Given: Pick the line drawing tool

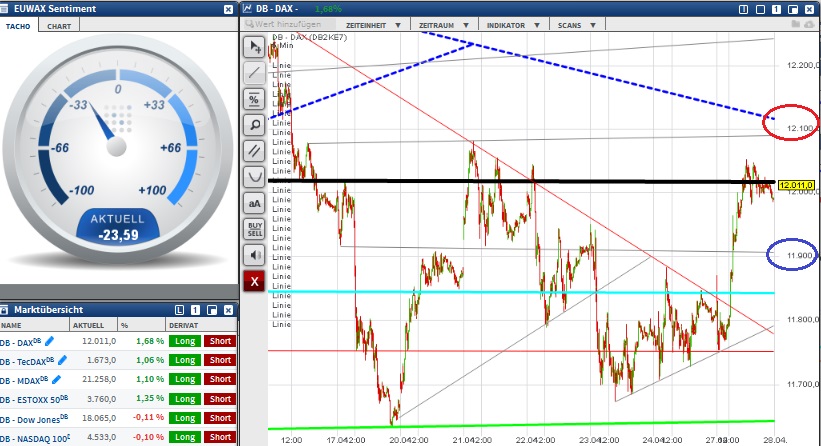Looking at the screenshot, I should tap(254, 73).
